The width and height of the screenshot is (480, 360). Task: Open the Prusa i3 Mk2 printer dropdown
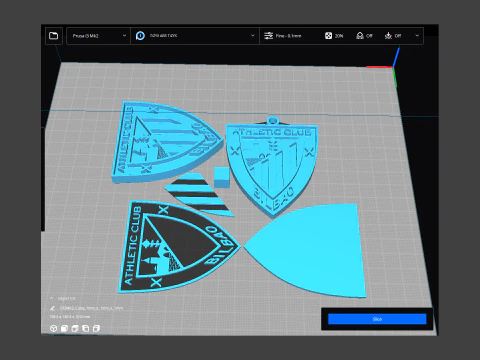[x=98, y=36]
